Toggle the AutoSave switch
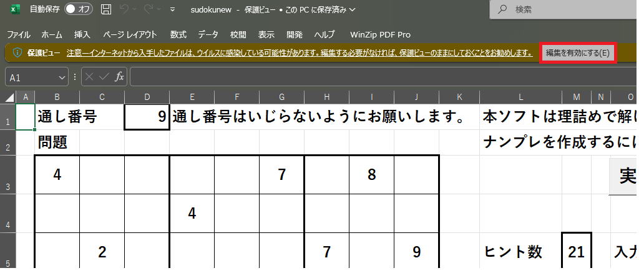The width and height of the screenshot is (644, 273). tap(79, 9)
